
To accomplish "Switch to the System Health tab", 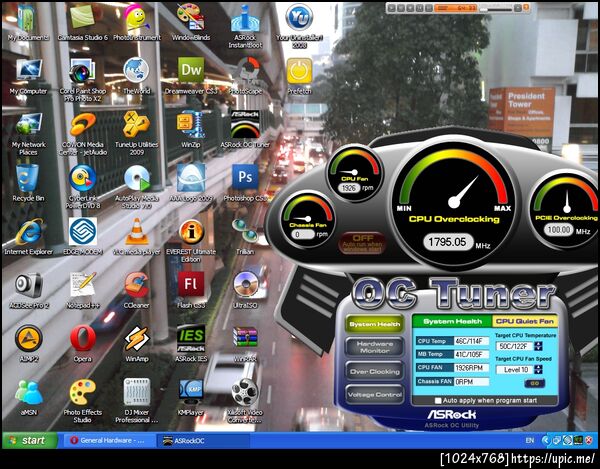I will [452, 321].
